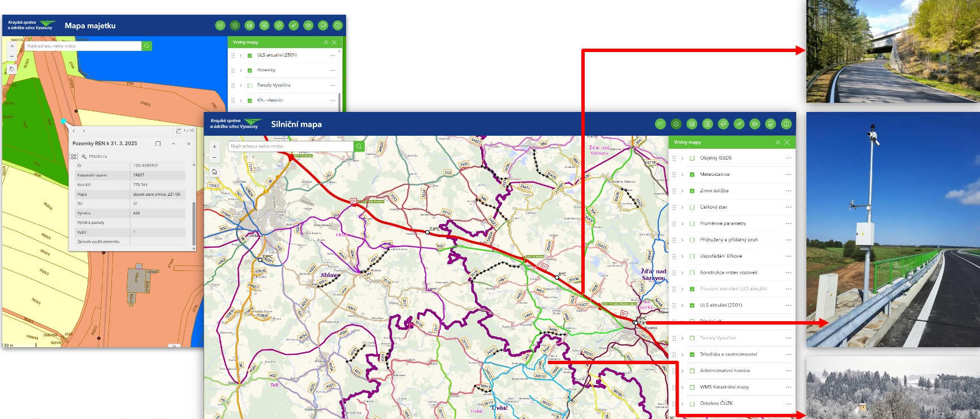Open the print tool in Silniční mapa toolbar

(770, 124)
